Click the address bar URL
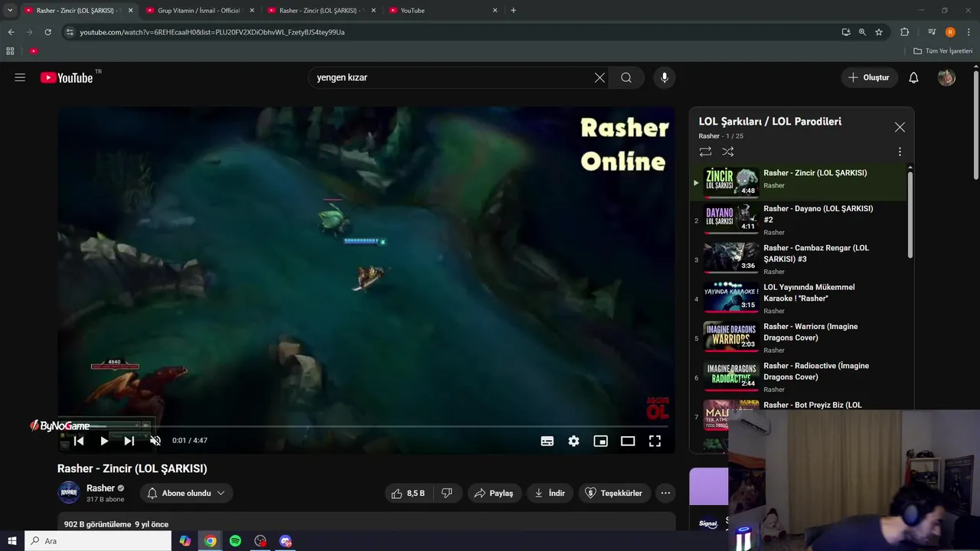Screen dimensions: 980x551 [212, 32]
